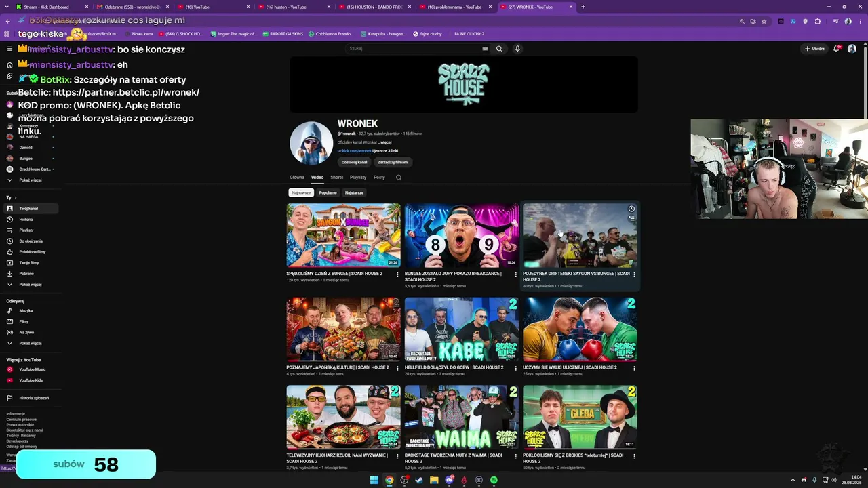868x488 pixels.
Task: Select the Najnowsze sort chip
Action: pos(301,192)
